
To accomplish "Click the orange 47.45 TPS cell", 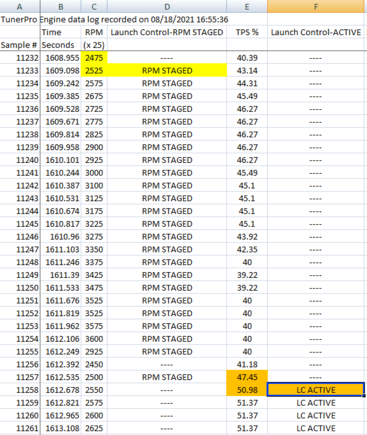I will point(247,377).
